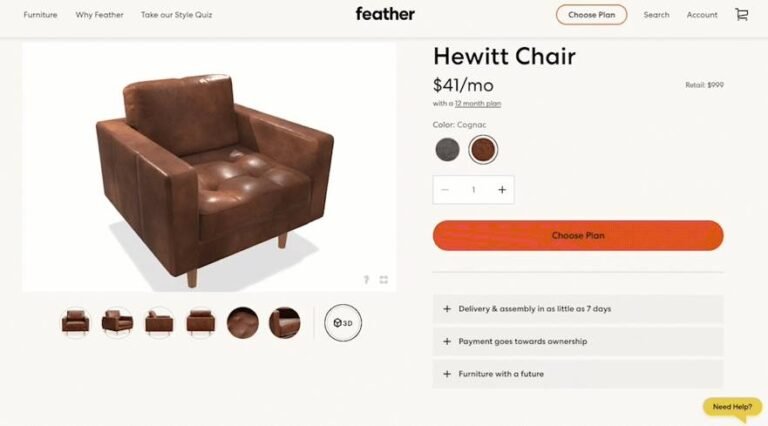
Task: Click the quantity input field
Action: (474, 189)
